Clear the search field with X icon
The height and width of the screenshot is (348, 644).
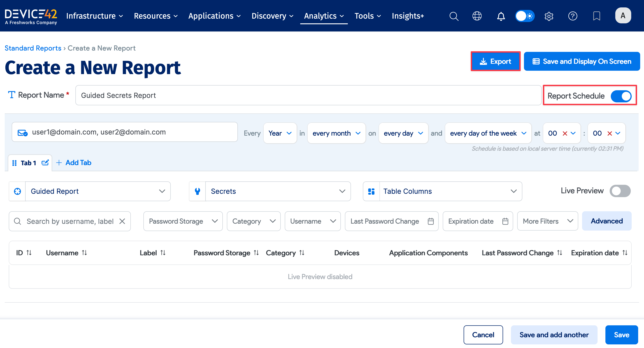[x=122, y=221]
